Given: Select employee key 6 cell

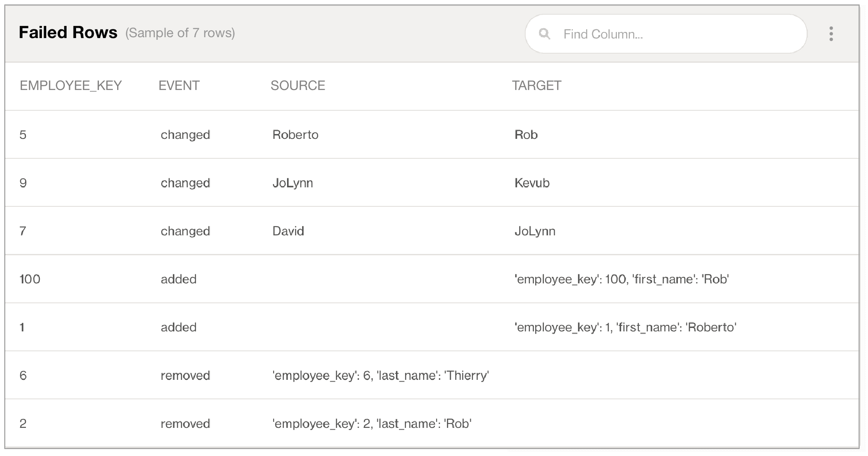Looking at the screenshot, I should [23, 376].
